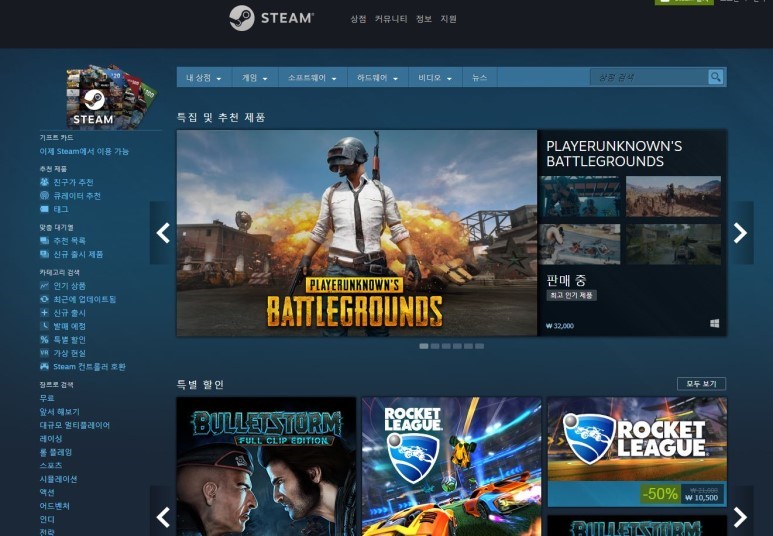Click the clock icon beside 발매 예정
The width and height of the screenshot is (773, 536).
pos(44,326)
